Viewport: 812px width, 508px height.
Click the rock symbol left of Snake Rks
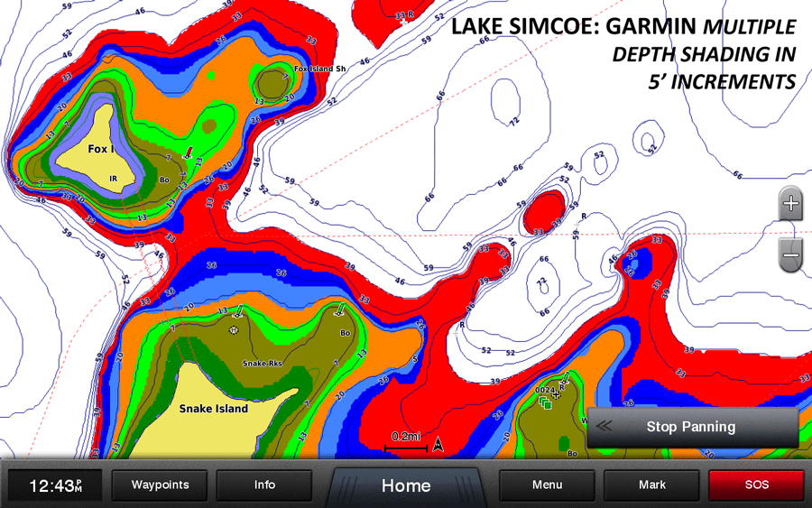click(234, 330)
